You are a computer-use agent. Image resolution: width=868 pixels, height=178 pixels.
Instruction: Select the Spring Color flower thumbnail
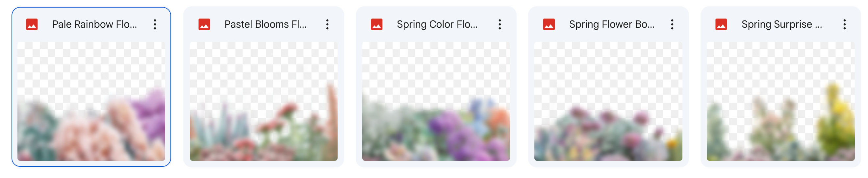[x=436, y=101]
